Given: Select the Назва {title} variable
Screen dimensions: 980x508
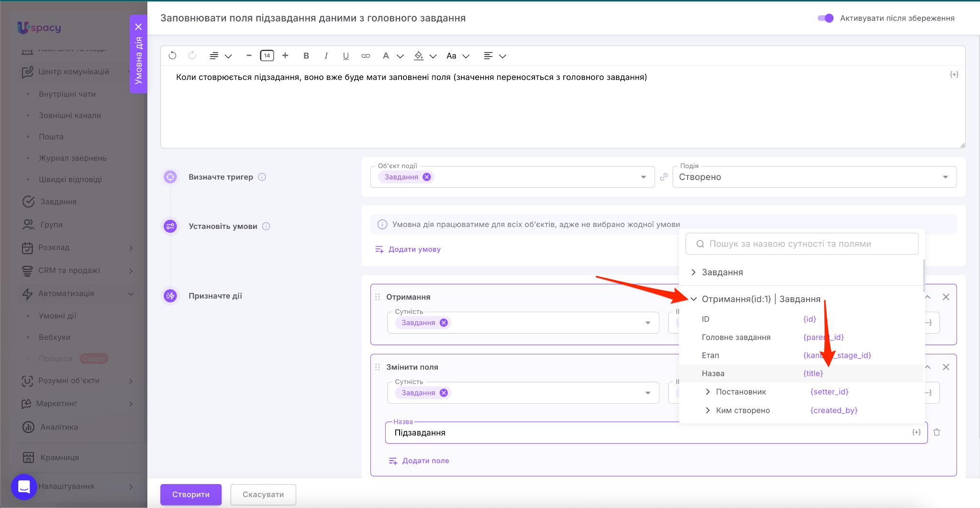Looking at the screenshot, I should pyautogui.click(x=813, y=373).
